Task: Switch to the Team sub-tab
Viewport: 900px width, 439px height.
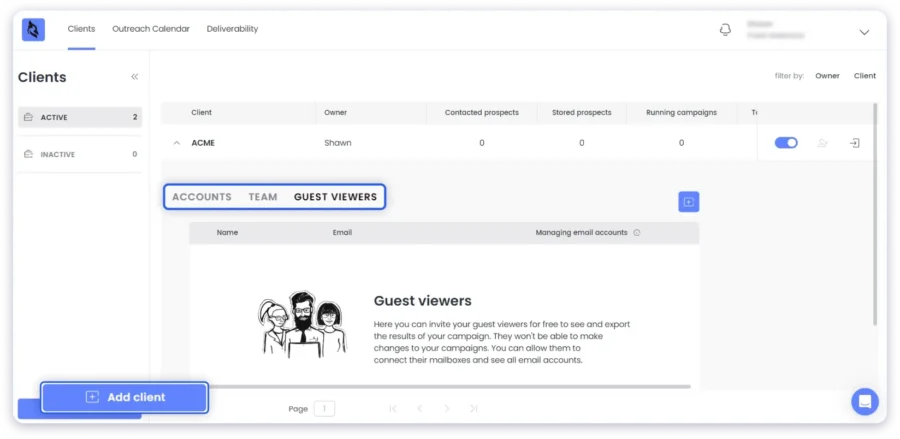Action: point(263,197)
